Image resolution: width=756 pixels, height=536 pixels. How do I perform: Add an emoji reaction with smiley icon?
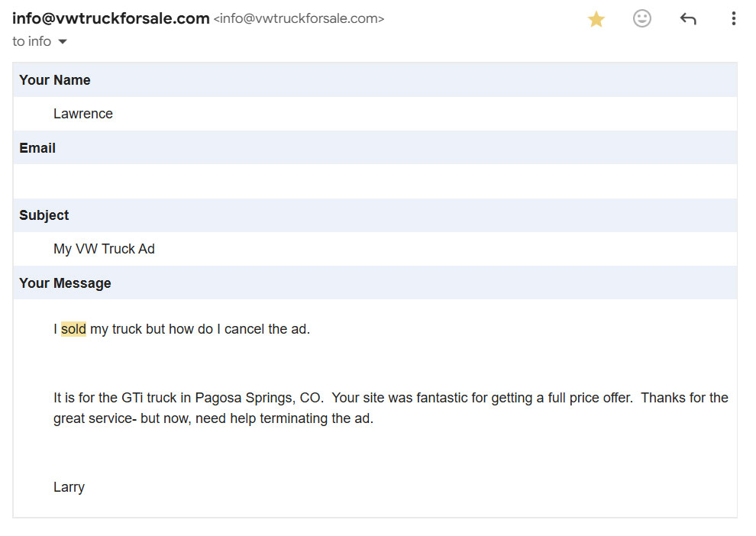click(x=641, y=19)
